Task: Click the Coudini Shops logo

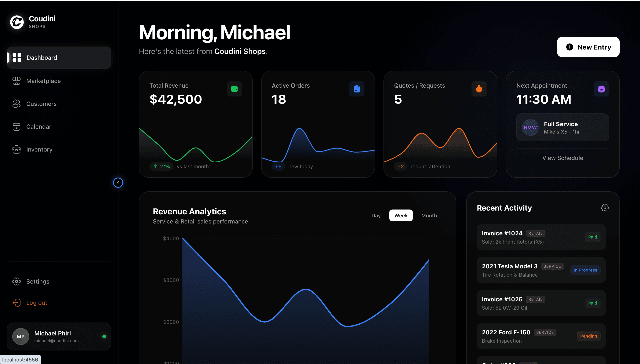Action: 17,22
